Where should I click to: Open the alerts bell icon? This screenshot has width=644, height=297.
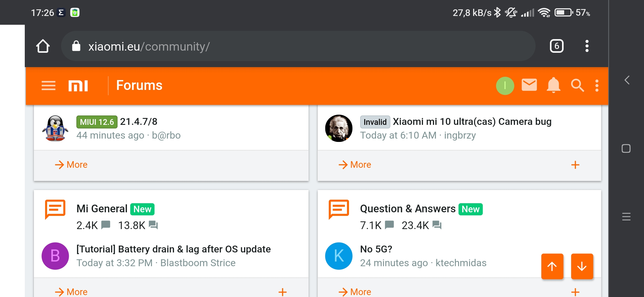click(553, 85)
